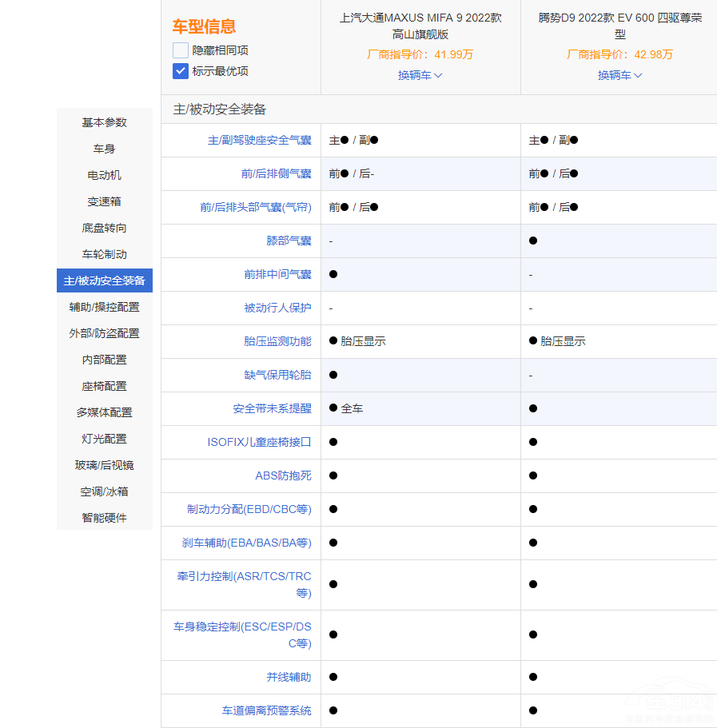Click the 膝部气囊 parameter link
The image size is (717, 728).
coord(289,241)
